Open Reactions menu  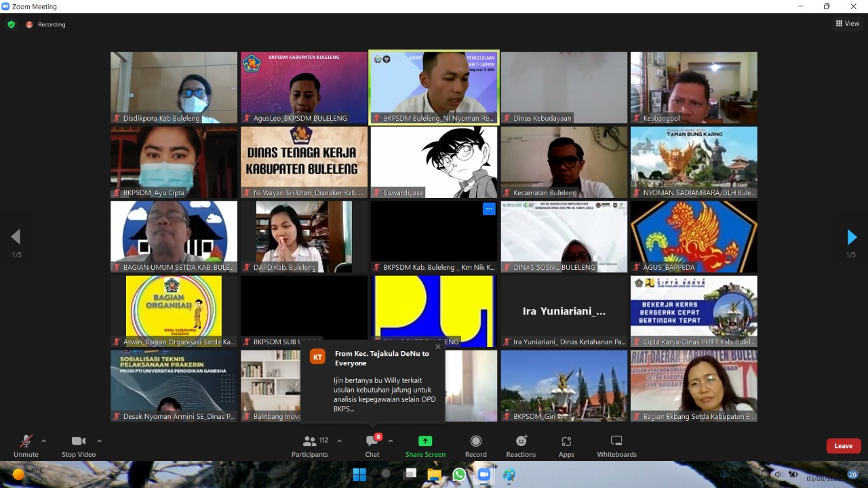pyautogui.click(x=521, y=446)
